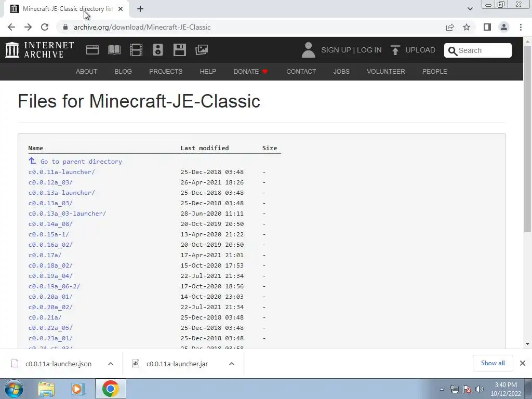
Task: Open c0.0.17a/ folder
Action: click(45, 255)
